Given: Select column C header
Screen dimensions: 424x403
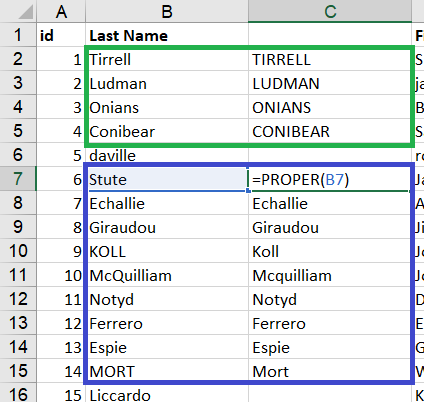Looking at the screenshot, I should [x=330, y=12].
